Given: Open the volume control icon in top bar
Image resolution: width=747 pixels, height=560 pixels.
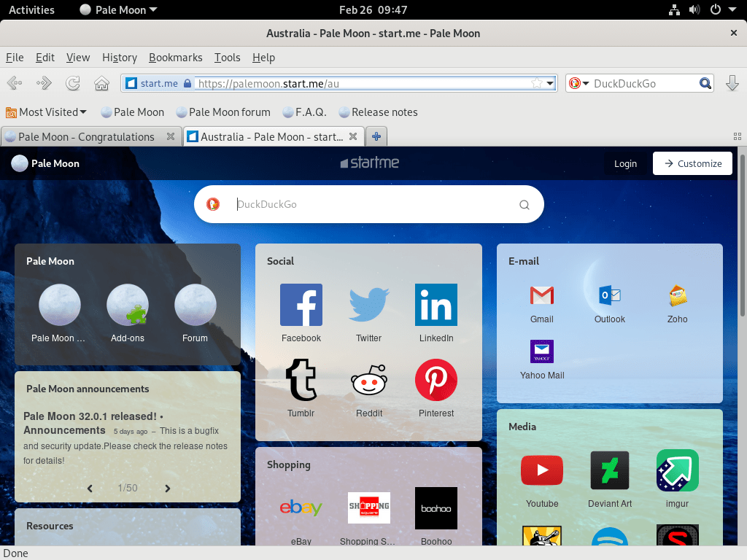Looking at the screenshot, I should click(x=694, y=9).
